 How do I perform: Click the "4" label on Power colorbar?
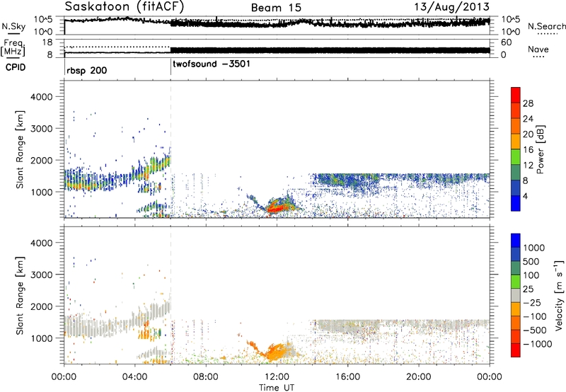point(526,196)
